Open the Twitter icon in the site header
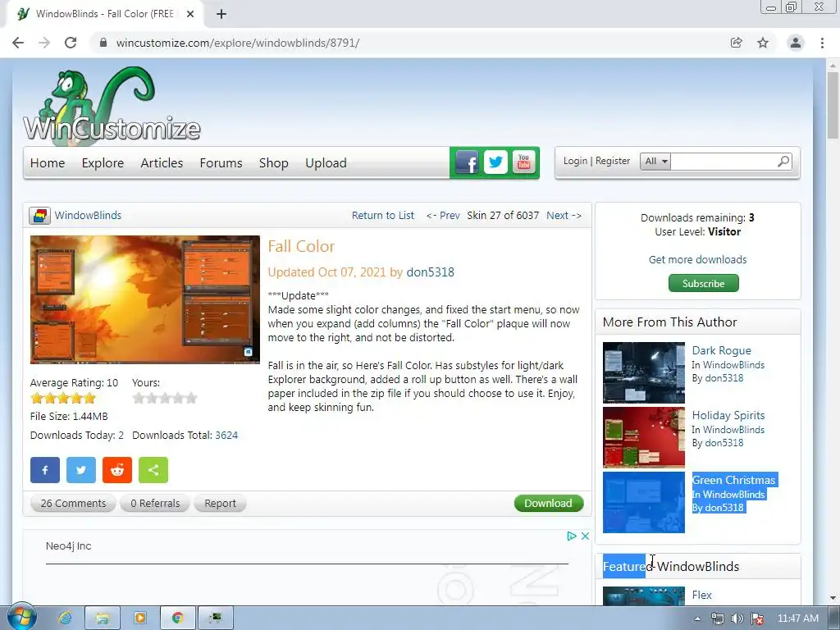The image size is (840, 630). pos(495,162)
